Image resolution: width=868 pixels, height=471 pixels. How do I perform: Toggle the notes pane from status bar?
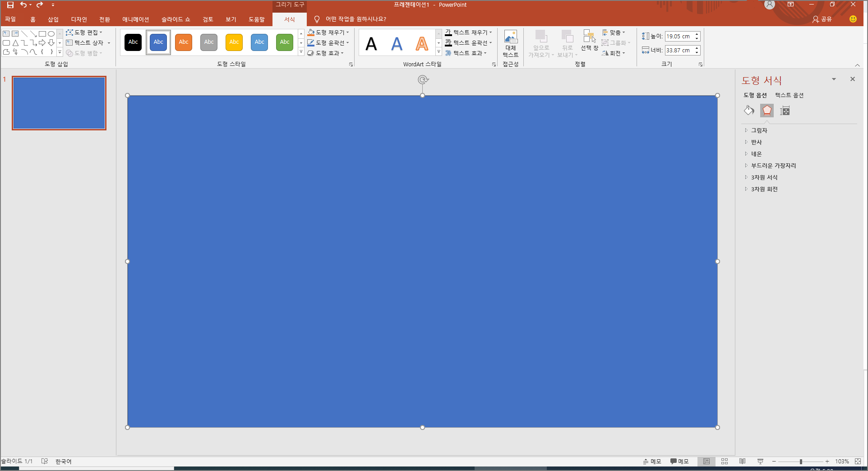click(x=652, y=461)
